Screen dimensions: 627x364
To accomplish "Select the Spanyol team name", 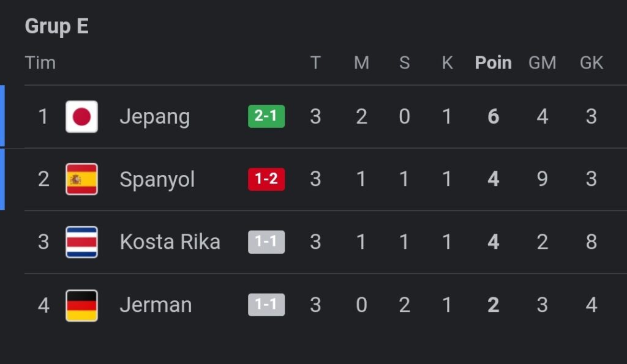I will coord(157,179).
